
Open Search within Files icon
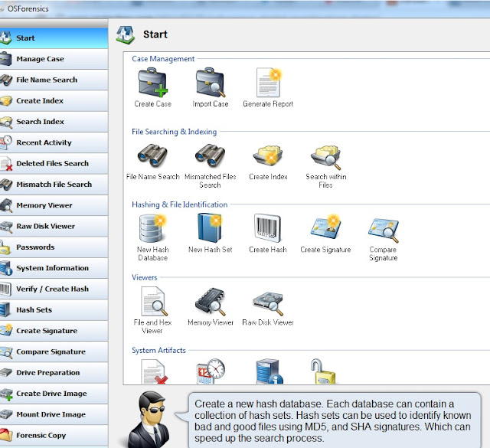tap(325, 156)
